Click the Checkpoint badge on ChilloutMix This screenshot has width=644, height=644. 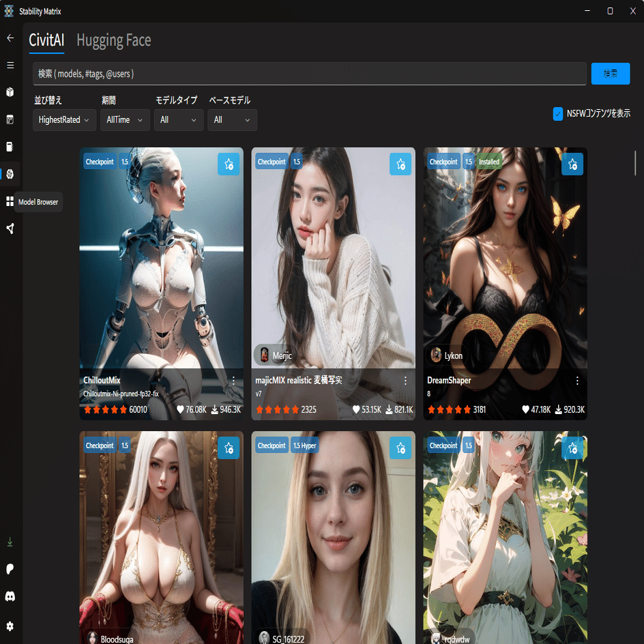pos(100,162)
